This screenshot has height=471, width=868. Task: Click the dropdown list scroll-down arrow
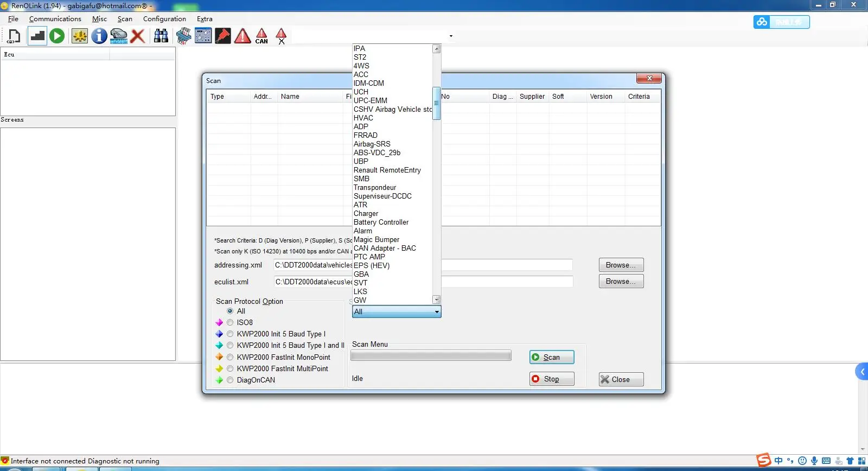click(436, 300)
